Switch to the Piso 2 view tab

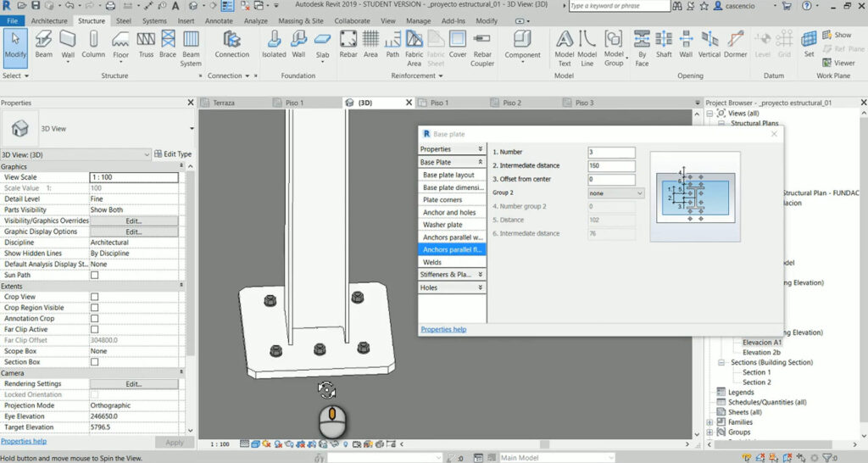(x=511, y=103)
